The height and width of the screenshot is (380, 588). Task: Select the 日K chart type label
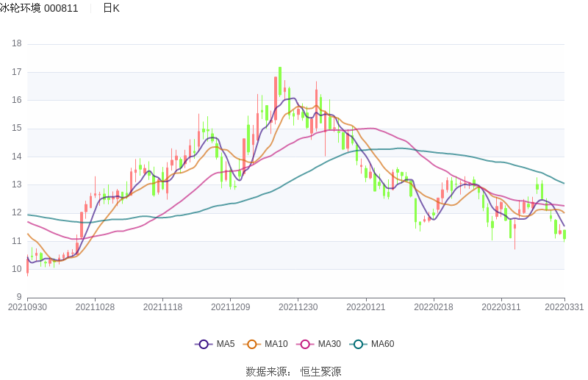111,8
